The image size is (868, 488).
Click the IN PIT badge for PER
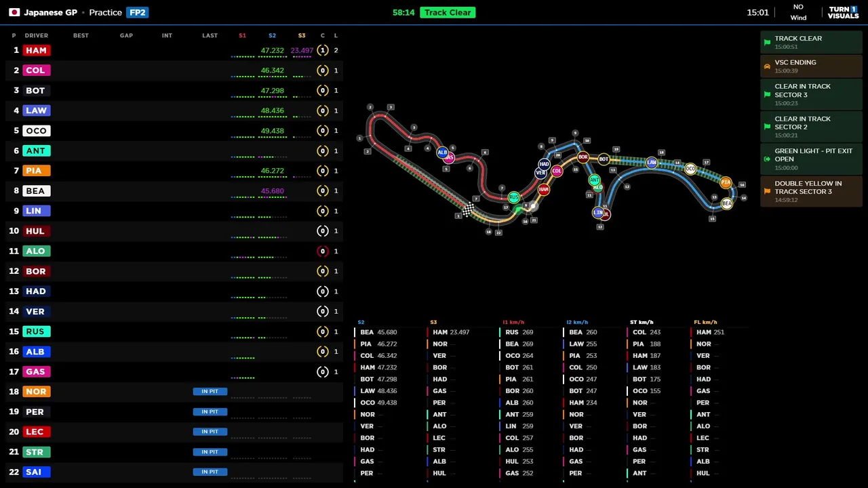[x=210, y=411]
